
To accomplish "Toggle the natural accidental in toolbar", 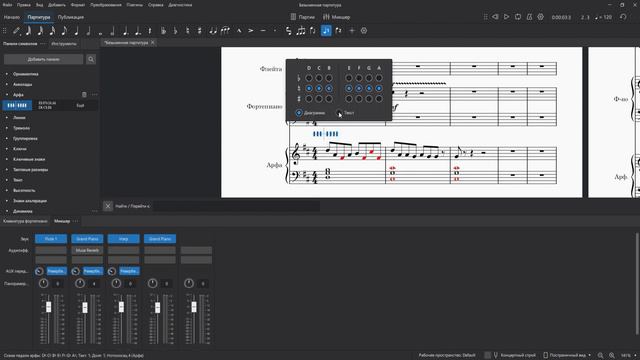I will [187, 31].
